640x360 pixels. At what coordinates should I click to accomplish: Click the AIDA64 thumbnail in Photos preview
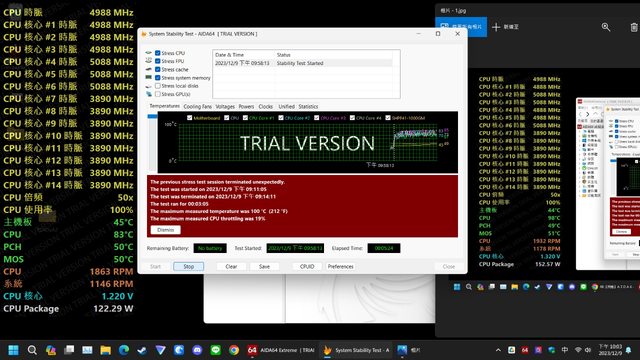point(608,184)
